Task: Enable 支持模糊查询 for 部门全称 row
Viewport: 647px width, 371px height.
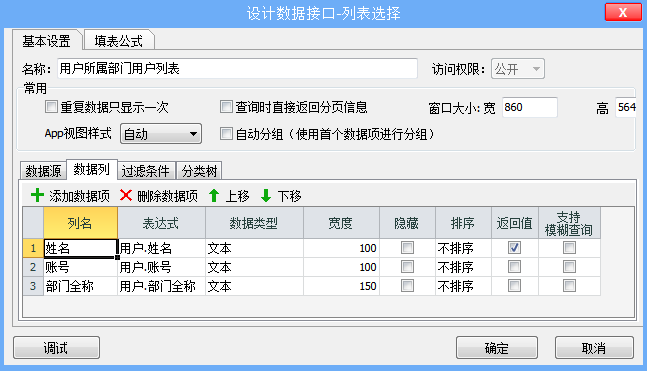Action: (569, 286)
